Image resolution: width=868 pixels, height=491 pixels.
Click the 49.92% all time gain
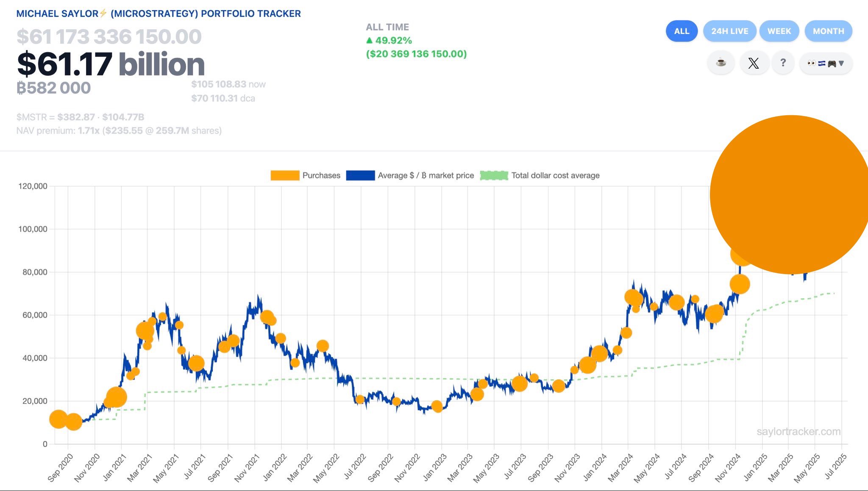pos(389,40)
